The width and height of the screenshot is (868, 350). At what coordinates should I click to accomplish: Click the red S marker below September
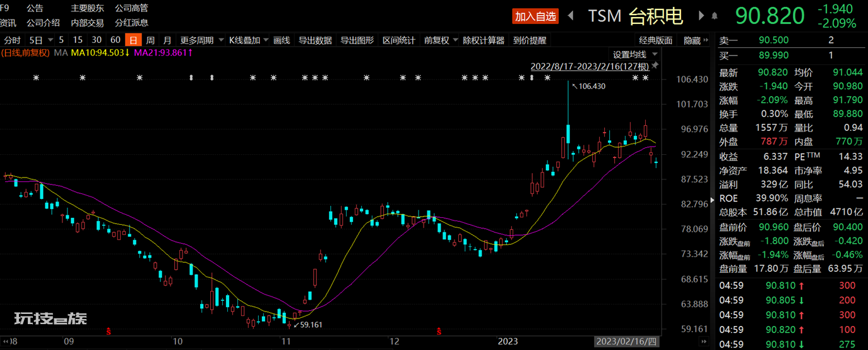pyautogui.click(x=109, y=330)
